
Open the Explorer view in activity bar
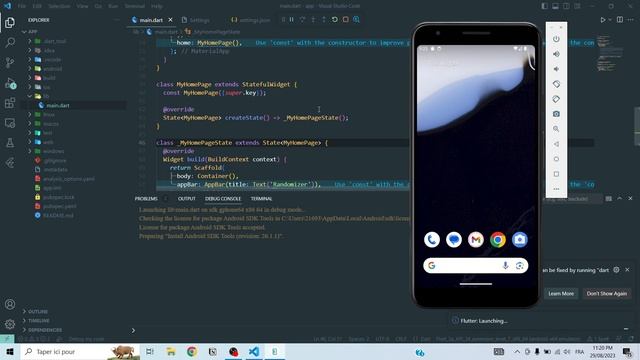(x=10, y=22)
